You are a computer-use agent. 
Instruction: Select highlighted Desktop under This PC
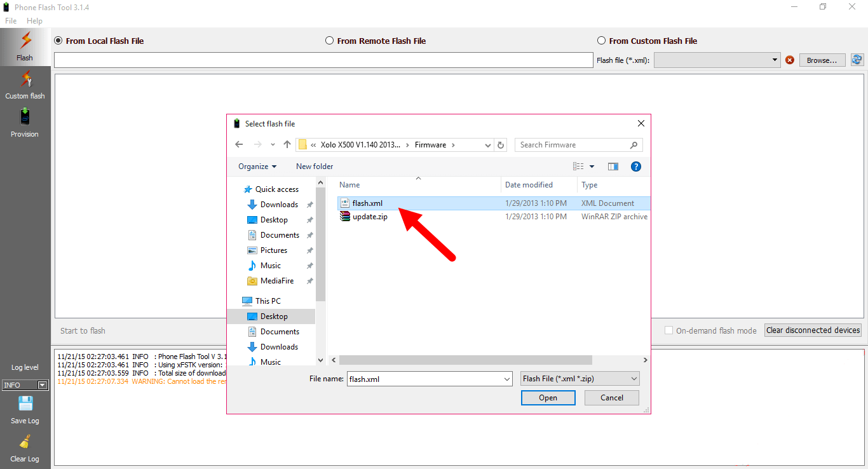click(271, 316)
